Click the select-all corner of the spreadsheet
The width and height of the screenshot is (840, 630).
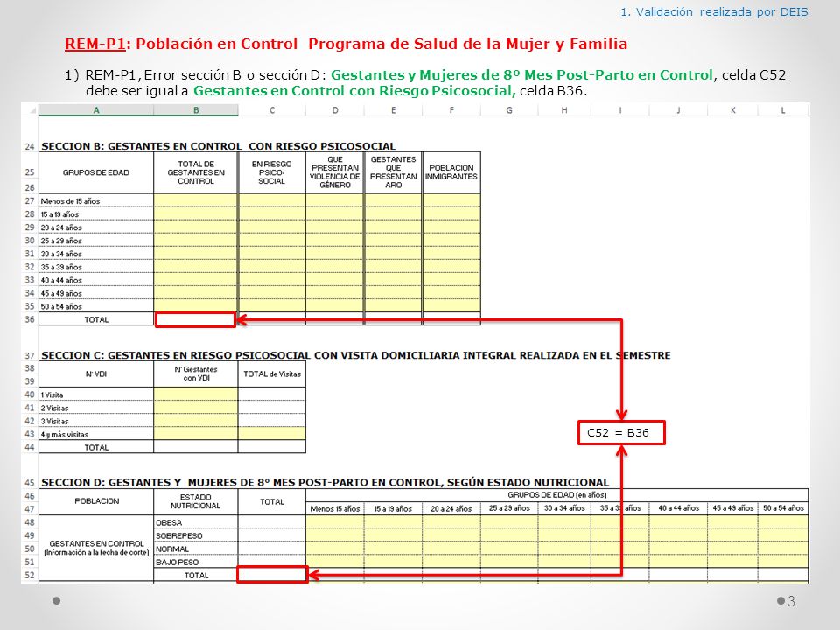click(30, 110)
